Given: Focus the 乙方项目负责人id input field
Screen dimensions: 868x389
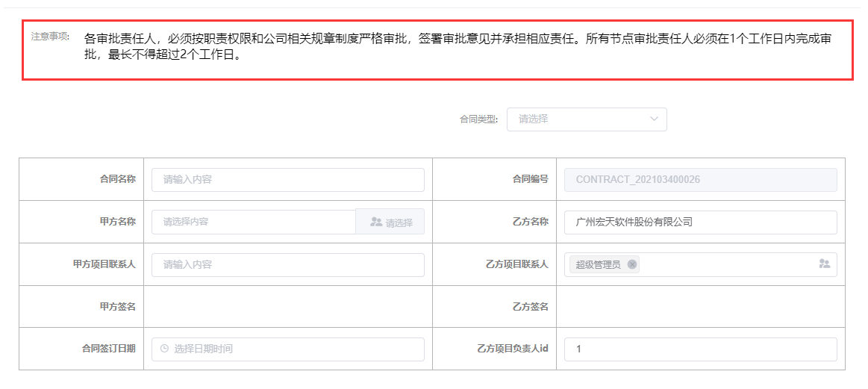Looking at the screenshot, I should tap(700, 349).
